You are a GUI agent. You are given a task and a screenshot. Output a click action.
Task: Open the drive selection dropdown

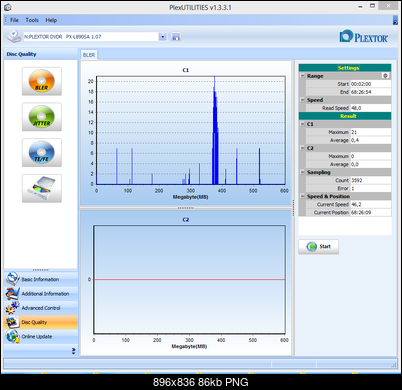pos(162,37)
